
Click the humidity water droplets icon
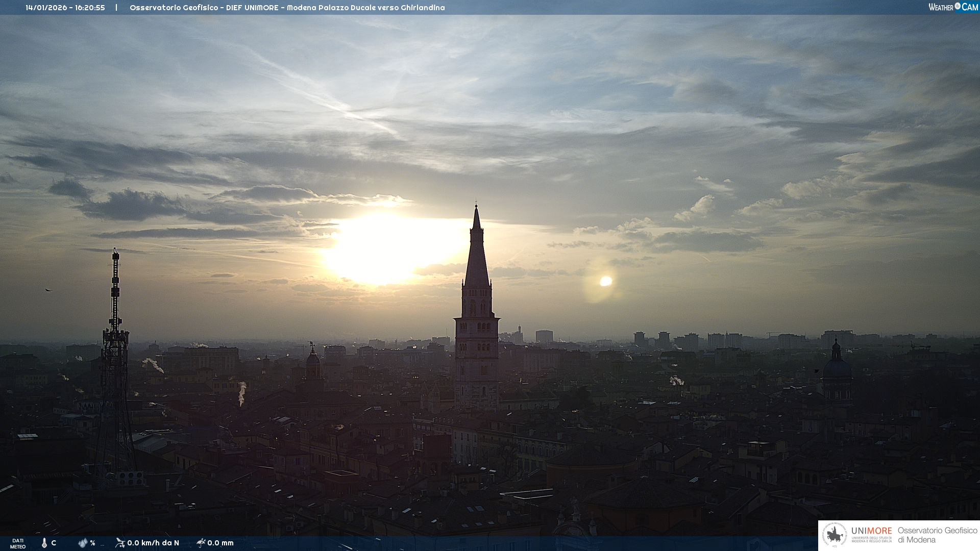(x=83, y=543)
